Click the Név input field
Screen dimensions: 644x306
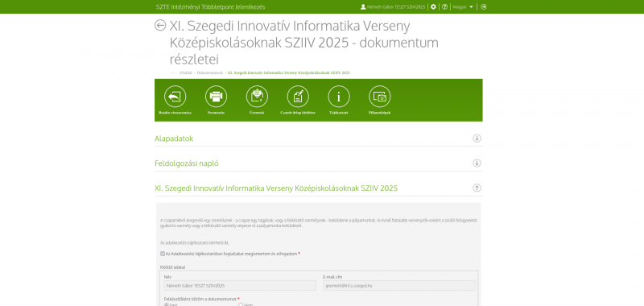(x=240, y=285)
